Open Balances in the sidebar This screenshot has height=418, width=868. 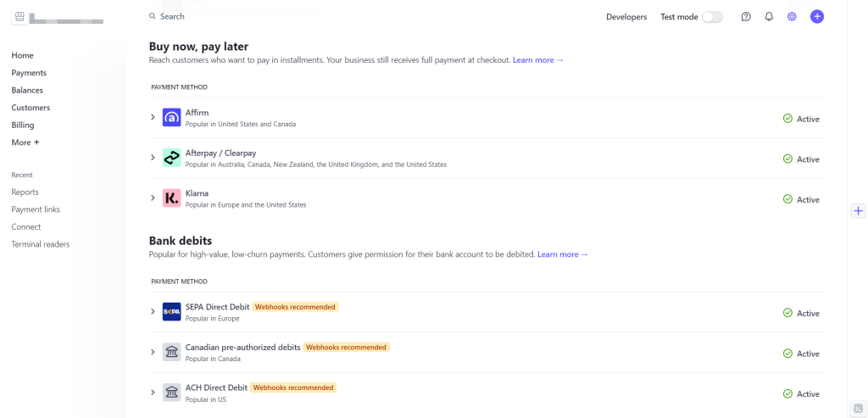coord(27,90)
